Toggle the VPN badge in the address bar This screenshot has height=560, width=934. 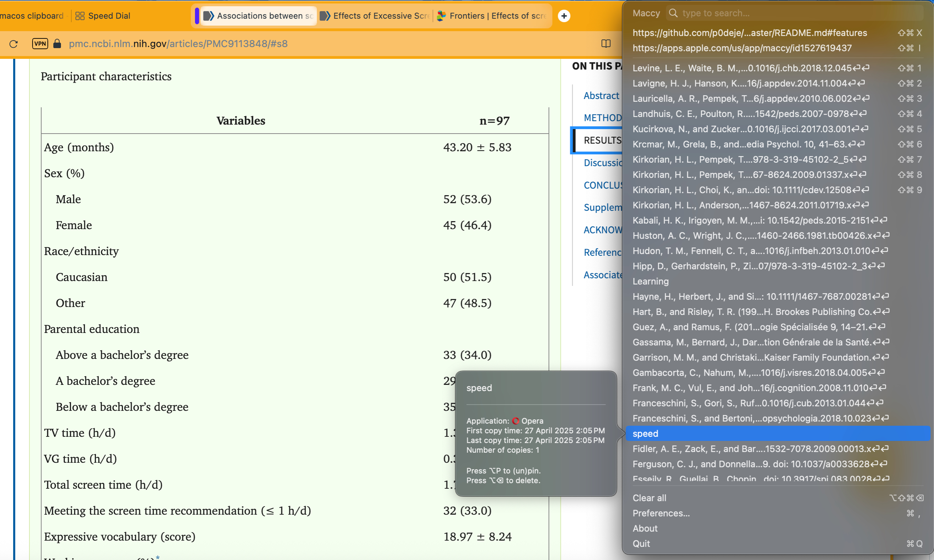coord(40,44)
